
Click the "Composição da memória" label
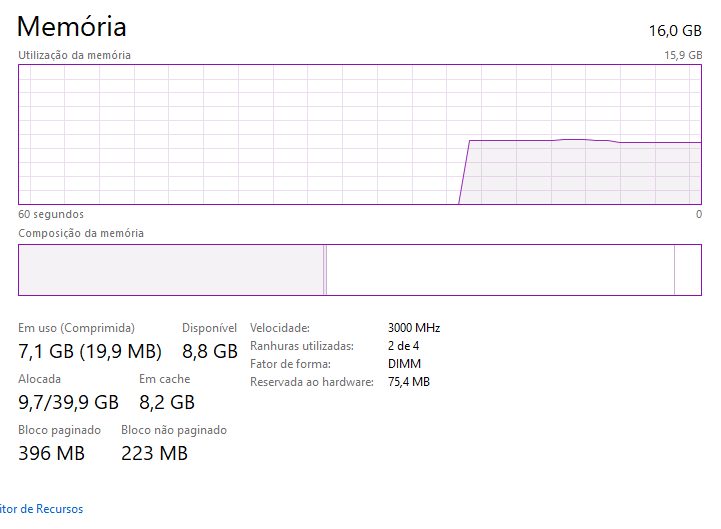[x=81, y=233]
